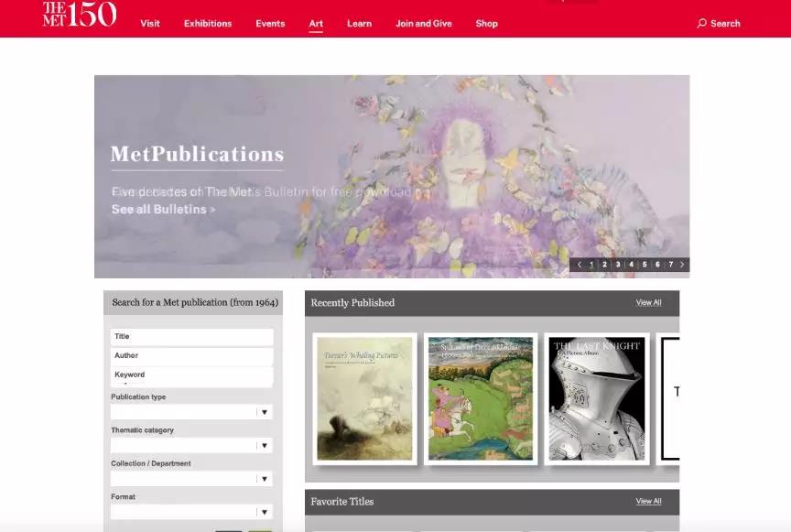Jump to carousel slide 2
Image resolution: width=791 pixels, height=532 pixels.
pos(604,265)
